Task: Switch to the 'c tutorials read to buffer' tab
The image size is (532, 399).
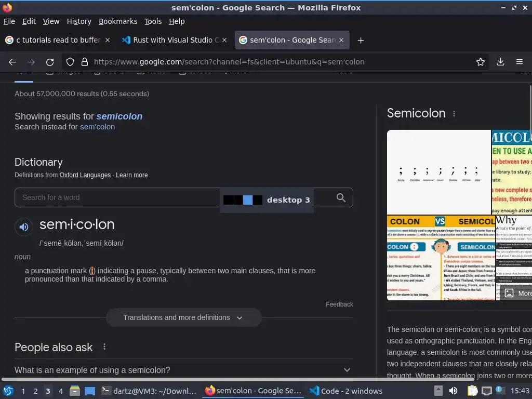Action: pyautogui.click(x=58, y=40)
